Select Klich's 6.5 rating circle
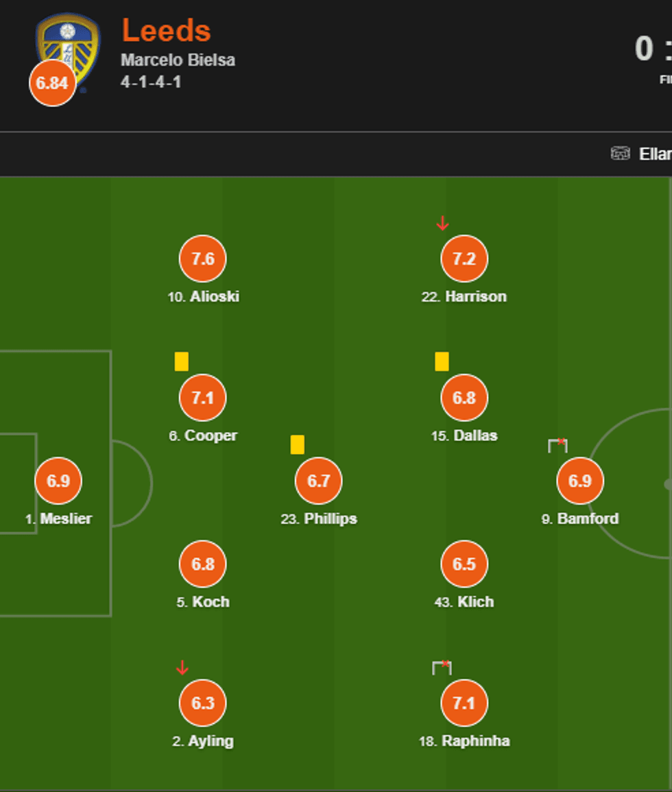The image size is (672, 792). (x=464, y=564)
